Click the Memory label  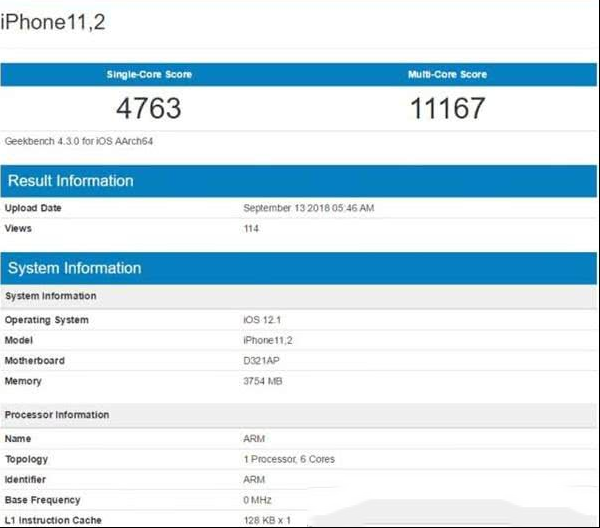[23, 381]
